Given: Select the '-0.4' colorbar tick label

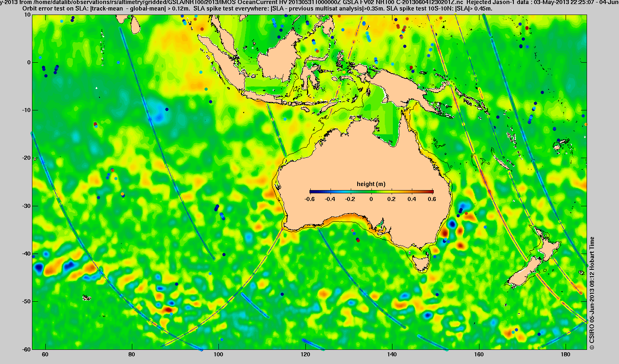Looking at the screenshot, I should tap(330, 199).
